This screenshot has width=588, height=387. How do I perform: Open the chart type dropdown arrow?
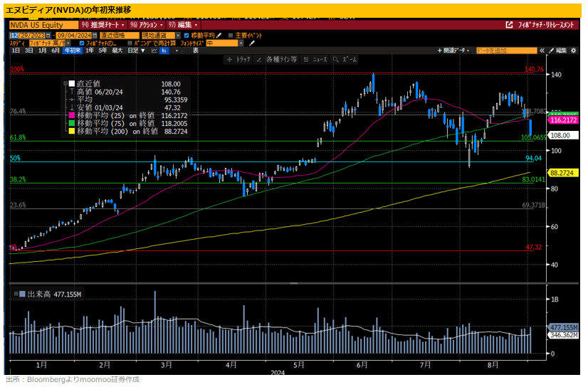[177, 51]
